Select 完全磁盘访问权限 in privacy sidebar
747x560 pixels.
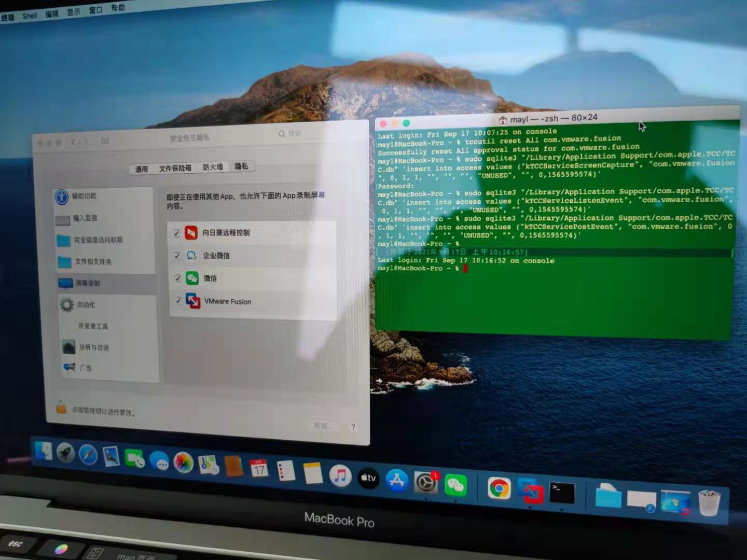pos(105,241)
